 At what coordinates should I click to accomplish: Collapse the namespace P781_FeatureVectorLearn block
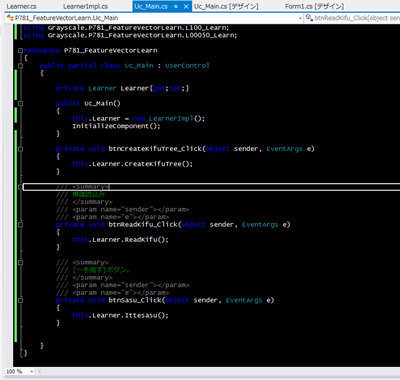(x=20, y=51)
